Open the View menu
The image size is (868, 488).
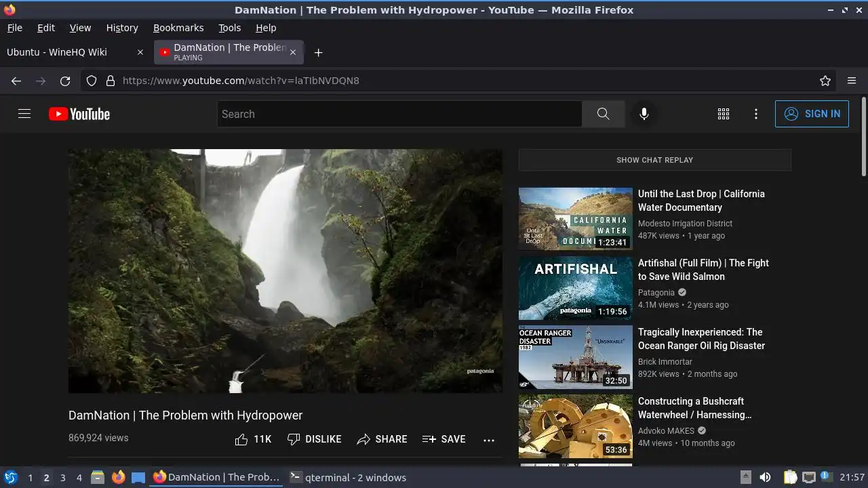click(80, 28)
